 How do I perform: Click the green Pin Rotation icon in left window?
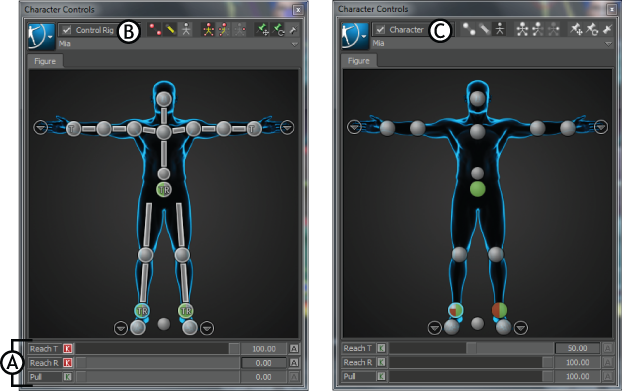coord(278,30)
